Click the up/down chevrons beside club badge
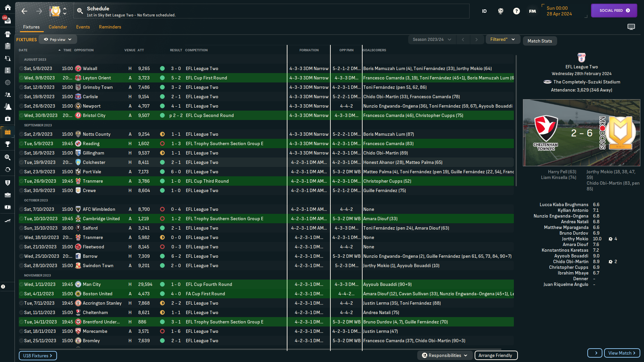This screenshot has width=644, height=362. (x=65, y=11)
